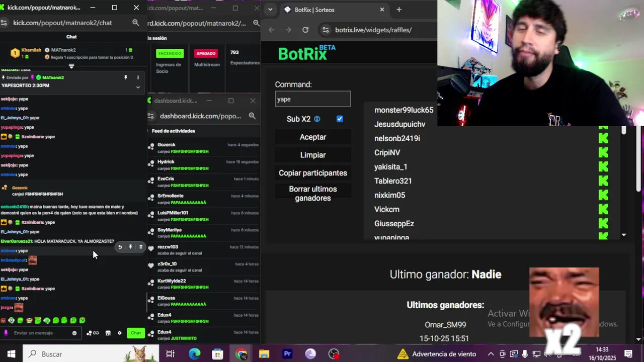Show hidden system tray icons

[x=491, y=354]
